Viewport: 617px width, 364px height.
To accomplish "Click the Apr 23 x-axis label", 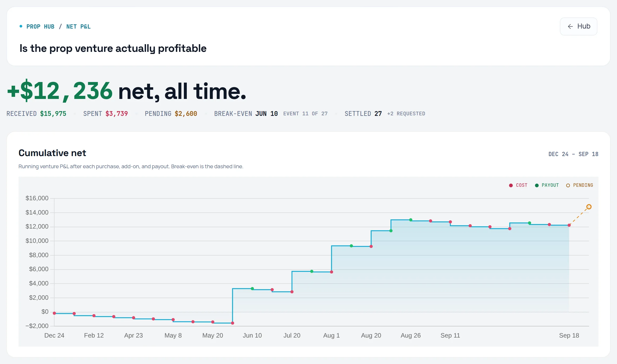I will [134, 335].
